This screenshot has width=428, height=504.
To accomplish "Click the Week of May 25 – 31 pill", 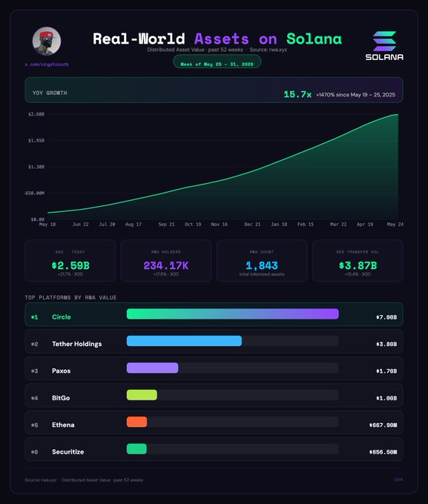I will 217,62.
